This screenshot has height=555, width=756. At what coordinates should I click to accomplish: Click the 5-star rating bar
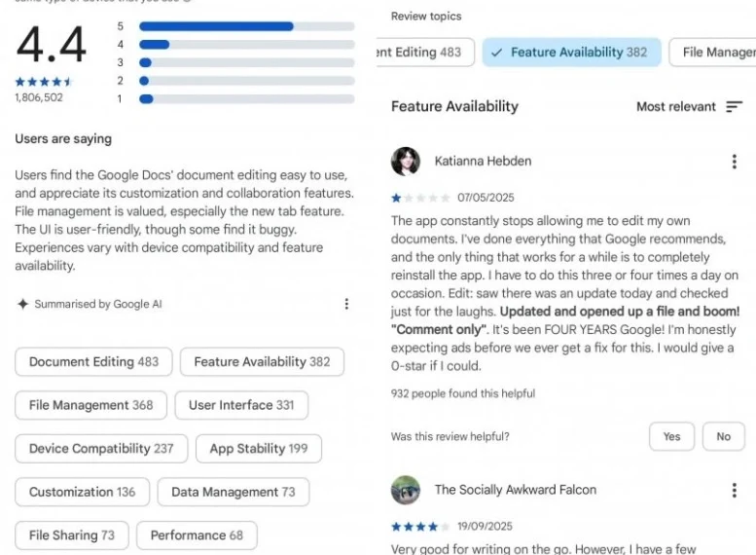click(x=246, y=26)
